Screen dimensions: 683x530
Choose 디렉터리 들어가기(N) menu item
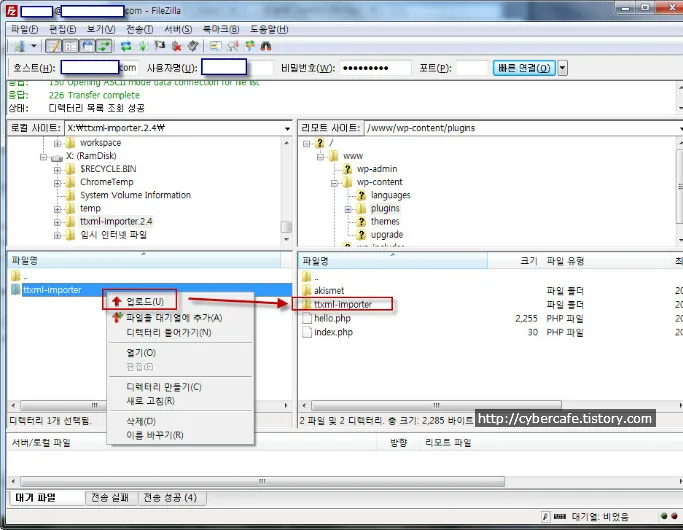180,332
